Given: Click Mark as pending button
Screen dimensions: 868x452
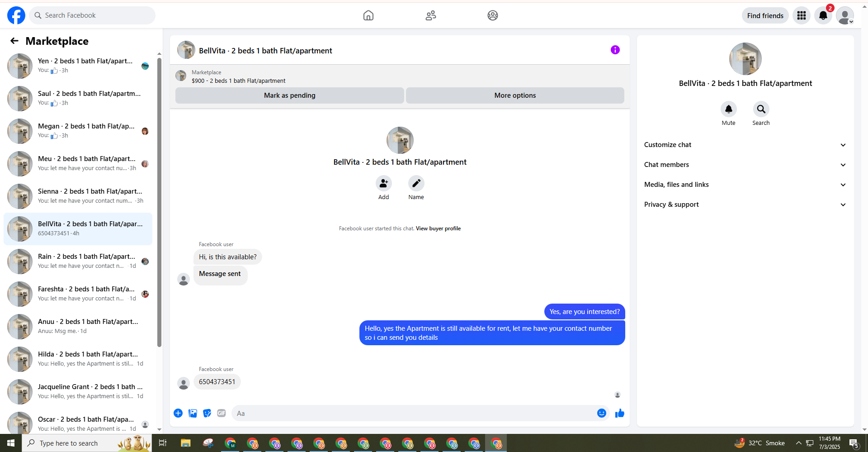Looking at the screenshot, I should point(290,95).
